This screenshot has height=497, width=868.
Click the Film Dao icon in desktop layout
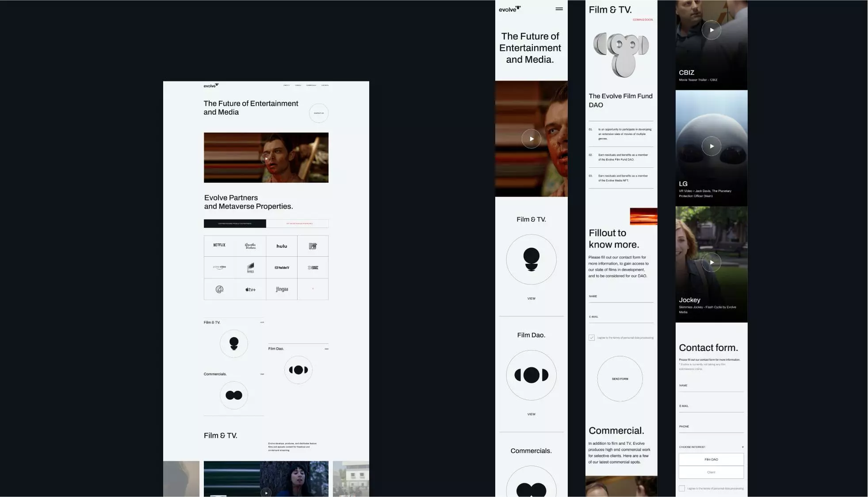(298, 370)
